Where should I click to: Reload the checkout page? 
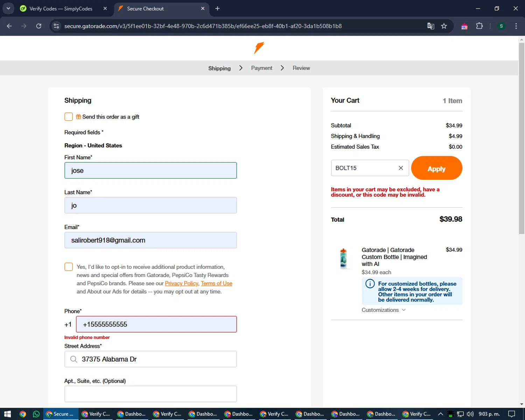[x=39, y=26]
